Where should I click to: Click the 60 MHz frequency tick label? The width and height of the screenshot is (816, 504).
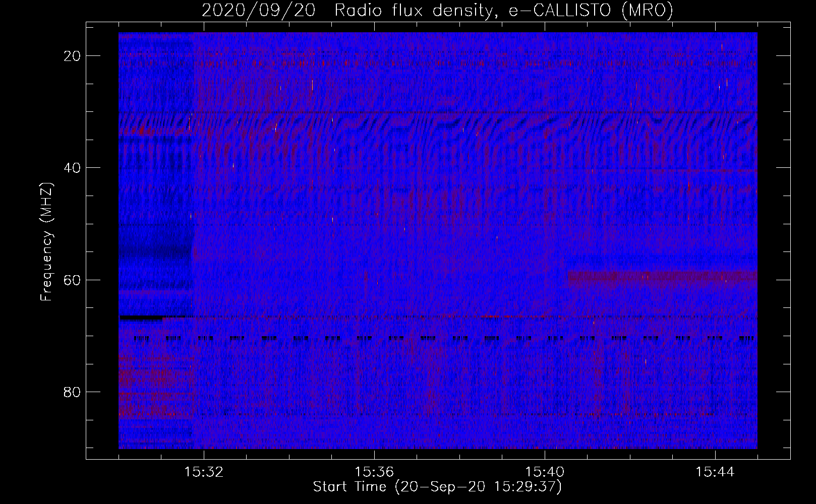(x=73, y=280)
